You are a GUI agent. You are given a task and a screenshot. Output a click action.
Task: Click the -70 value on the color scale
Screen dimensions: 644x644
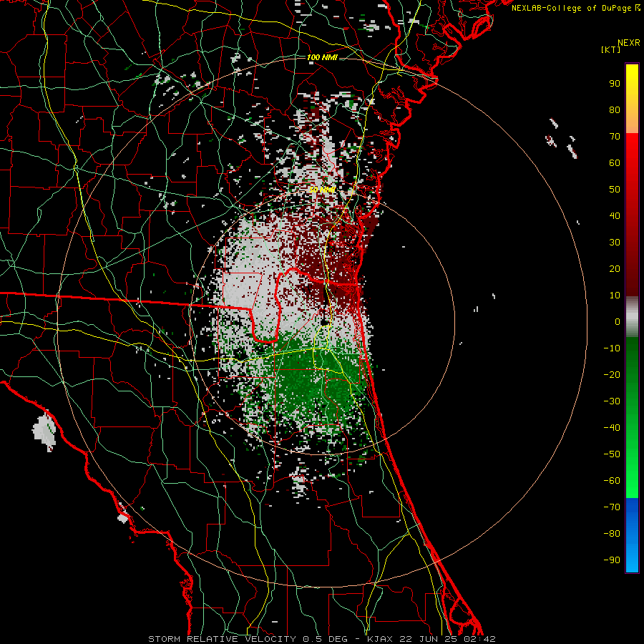pyautogui.click(x=612, y=507)
